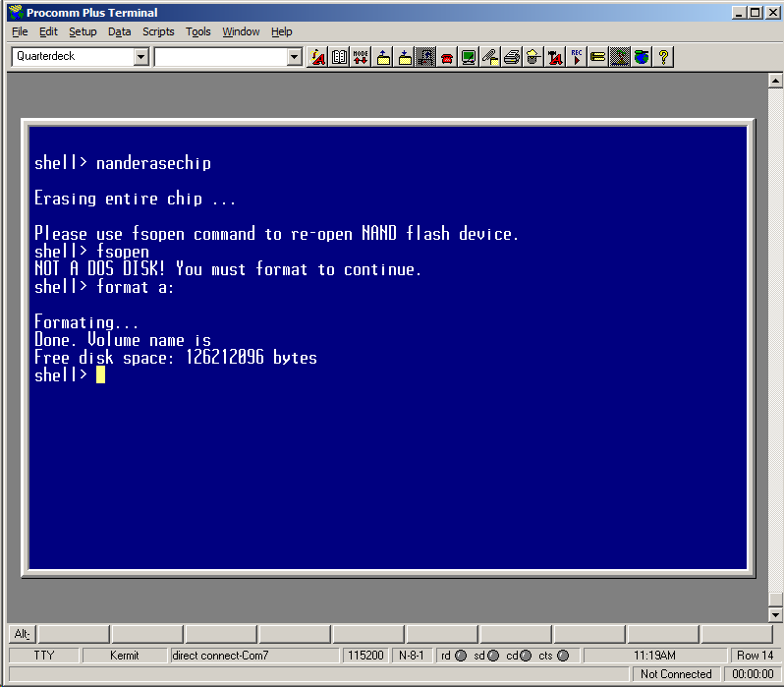Click the vertical scrollbar thumb
784x687 pixels.
(775, 600)
